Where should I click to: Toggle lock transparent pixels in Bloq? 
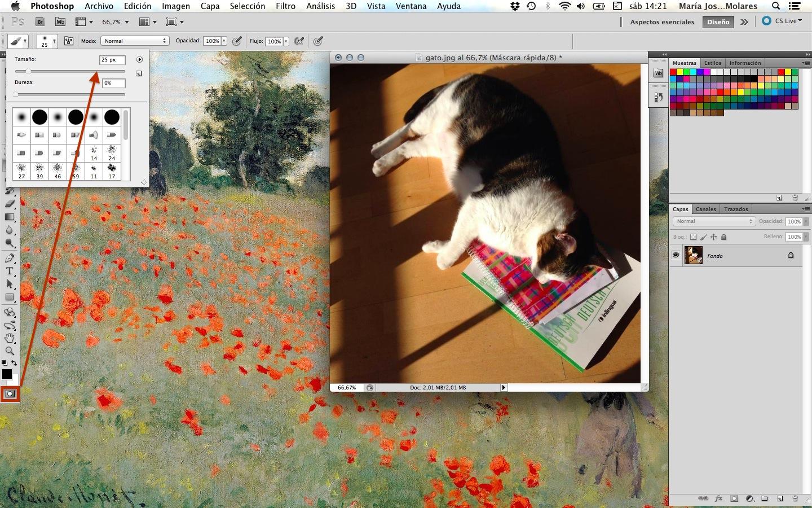(x=693, y=237)
